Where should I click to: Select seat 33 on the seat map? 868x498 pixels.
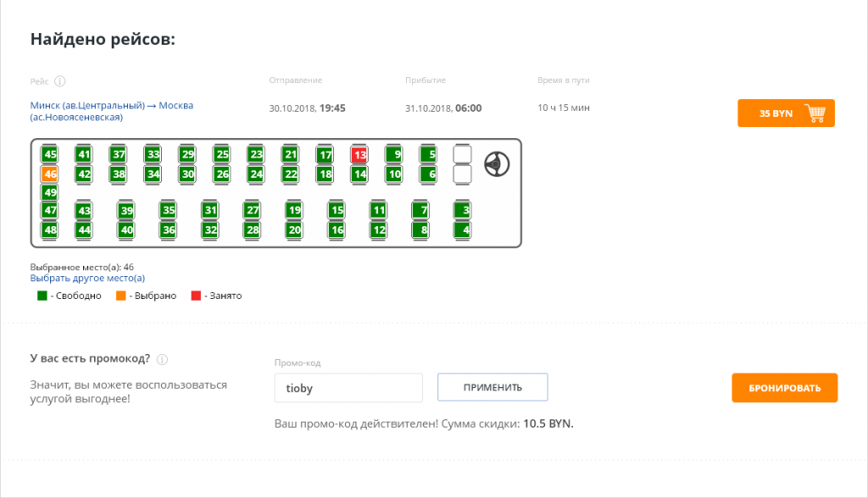tap(153, 154)
